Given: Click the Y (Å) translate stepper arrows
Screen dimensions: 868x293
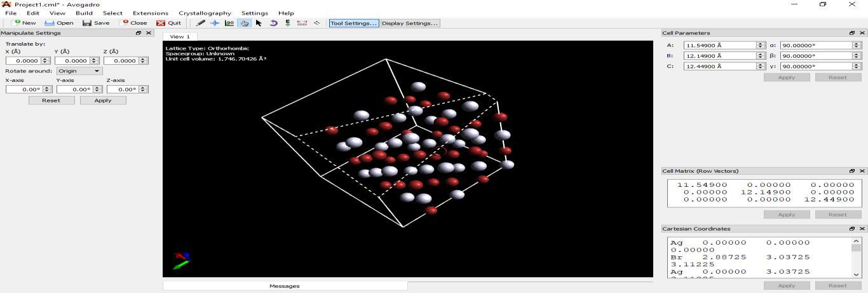Looking at the screenshot, I should (x=94, y=60).
